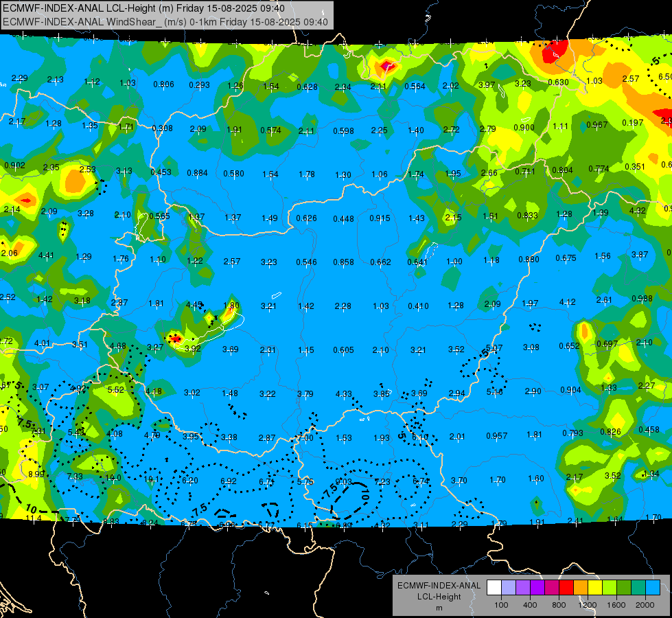The width and height of the screenshot is (672, 618).
Task: Click the wind shear value 3.97
Action: coord(487,85)
